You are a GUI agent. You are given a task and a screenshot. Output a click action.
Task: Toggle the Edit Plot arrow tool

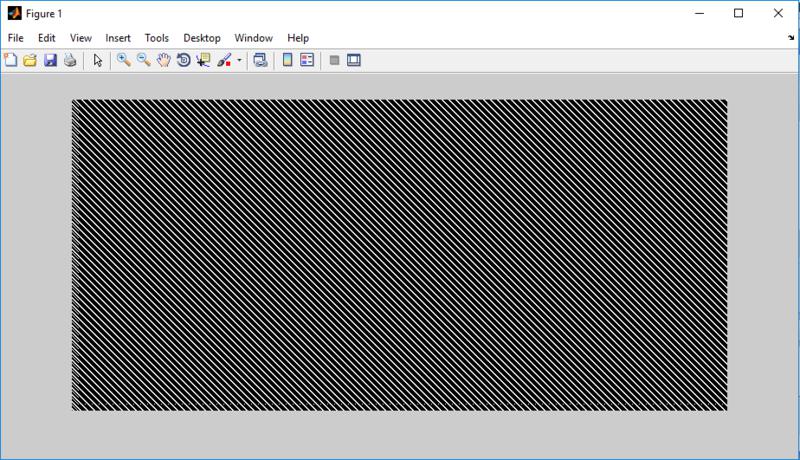click(98, 60)
